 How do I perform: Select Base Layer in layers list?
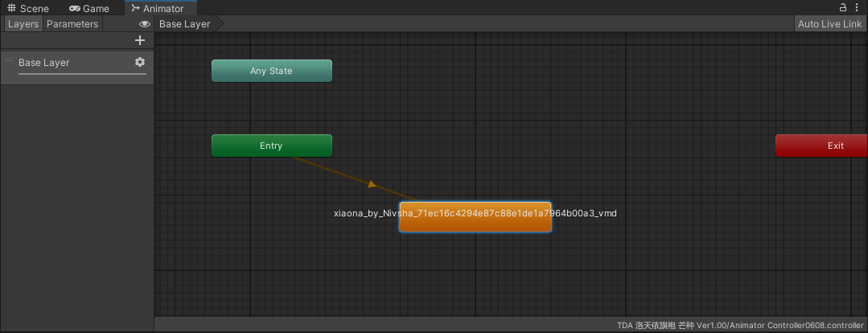[x=77, y=68]
